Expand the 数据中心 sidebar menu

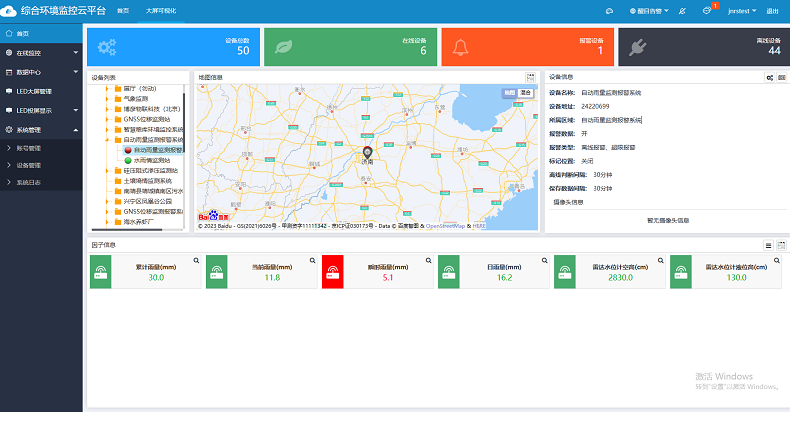41,72
